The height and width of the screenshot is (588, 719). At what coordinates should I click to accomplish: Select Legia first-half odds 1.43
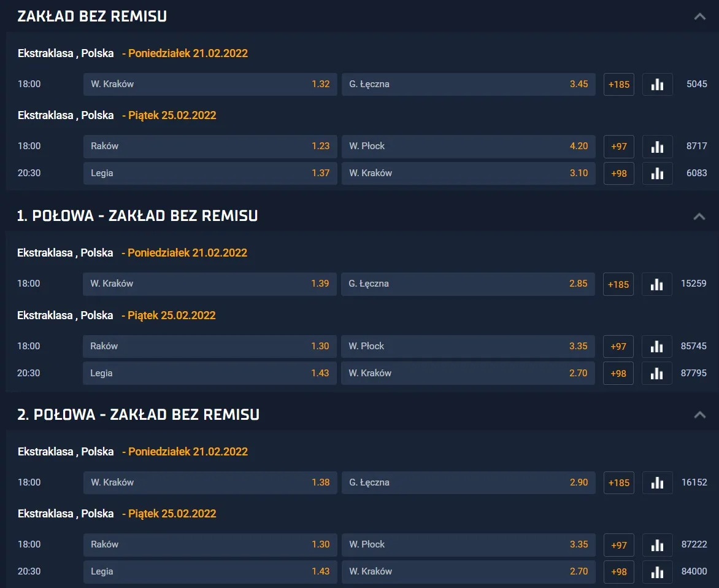(x=210, y=373)
